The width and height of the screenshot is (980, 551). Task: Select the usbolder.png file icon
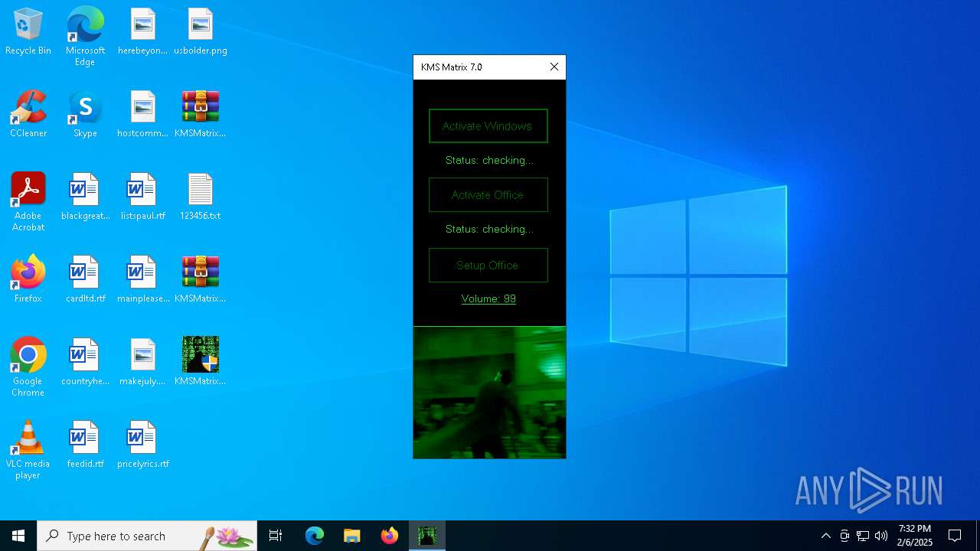(x=201, y=32)
